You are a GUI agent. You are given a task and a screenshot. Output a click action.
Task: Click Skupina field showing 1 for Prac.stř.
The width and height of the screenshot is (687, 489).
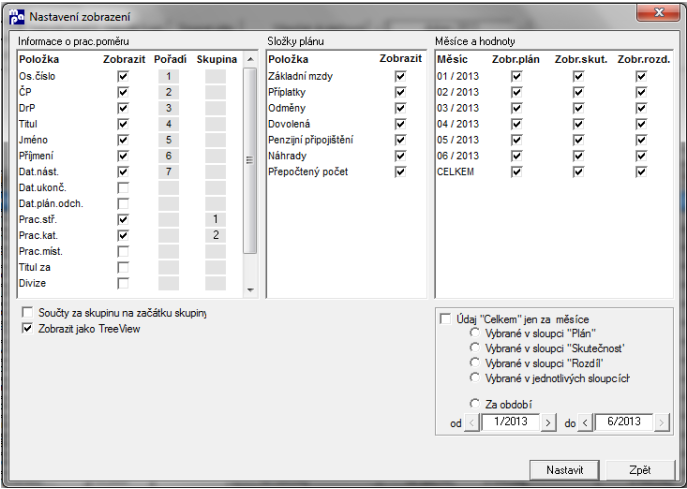(216, 220)
